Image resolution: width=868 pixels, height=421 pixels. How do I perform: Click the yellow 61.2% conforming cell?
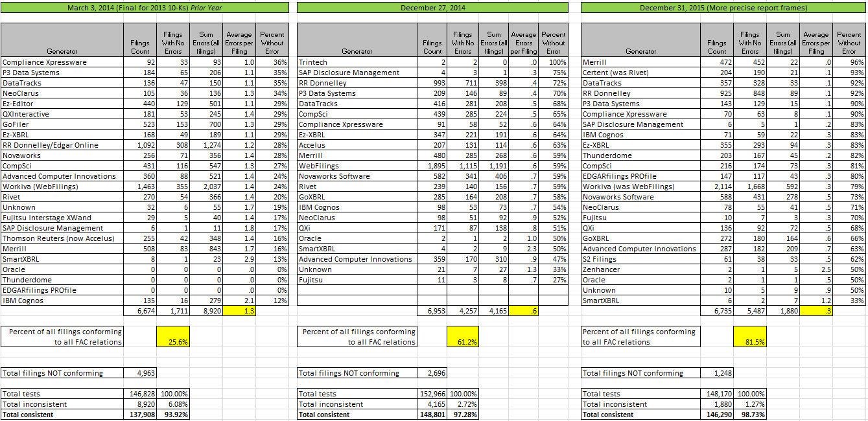(x=463, y=337)
